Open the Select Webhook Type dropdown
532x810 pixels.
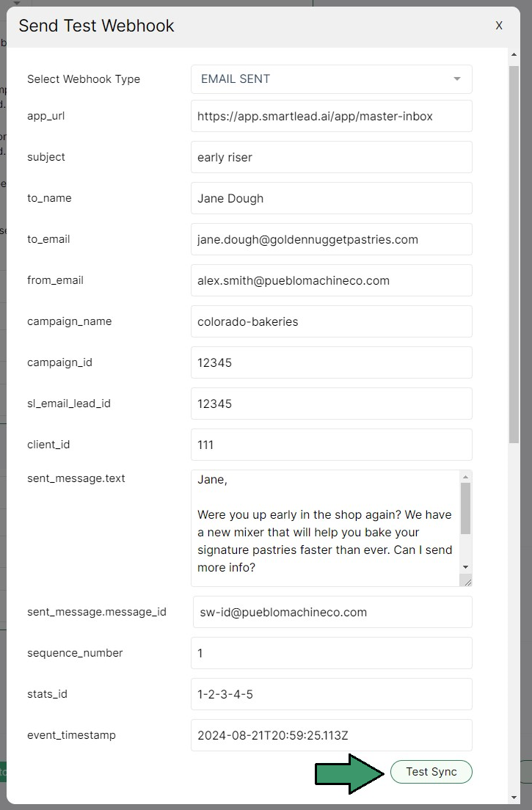click(x=331, y=79)
